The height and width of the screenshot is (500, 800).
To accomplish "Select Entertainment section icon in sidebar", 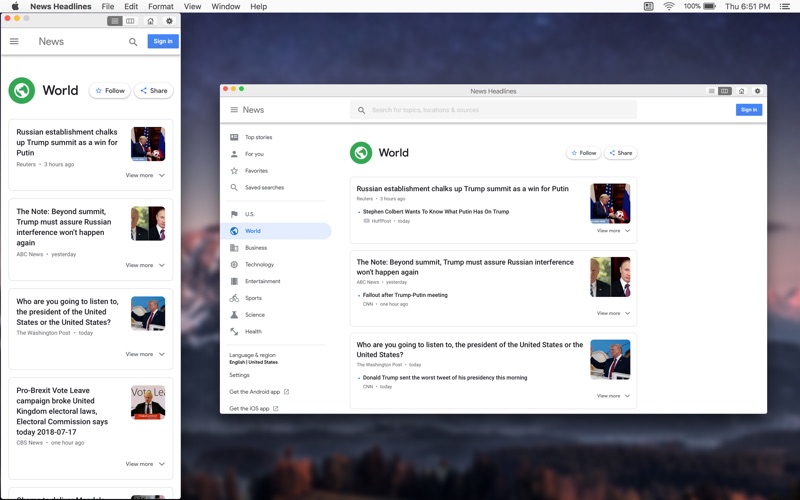I will click(x=234, y=281).
